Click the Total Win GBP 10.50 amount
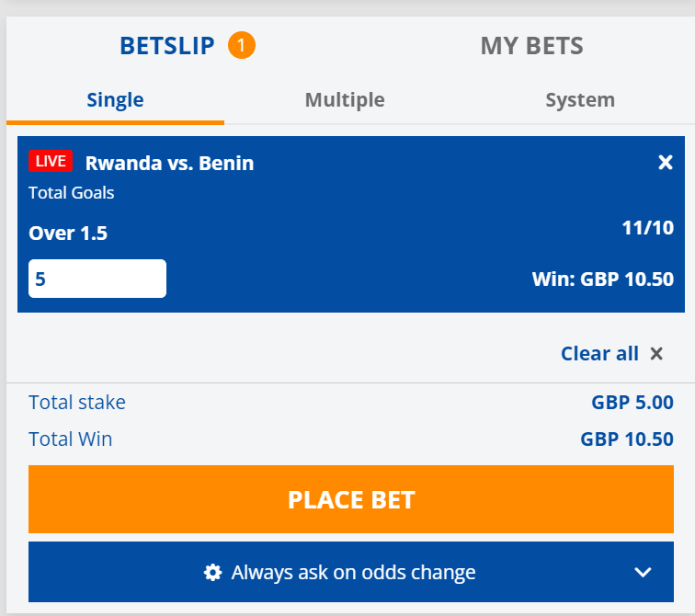 [627, 439]
